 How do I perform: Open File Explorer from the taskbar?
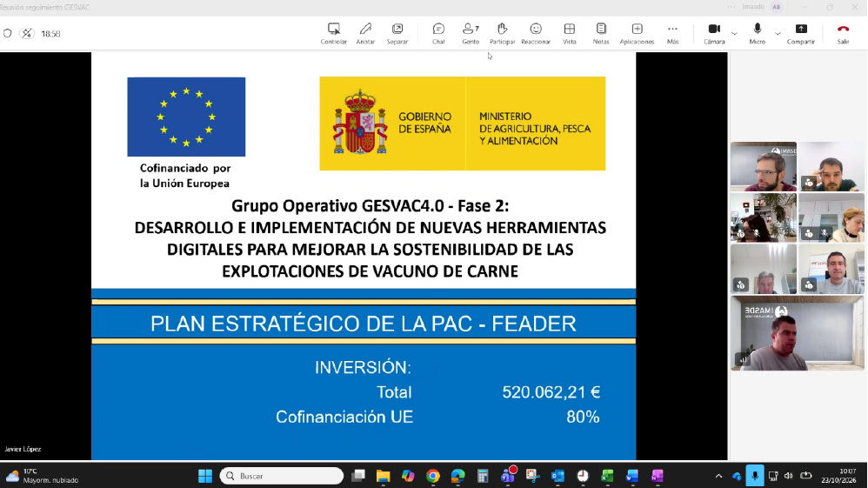[x=383, y=476]
